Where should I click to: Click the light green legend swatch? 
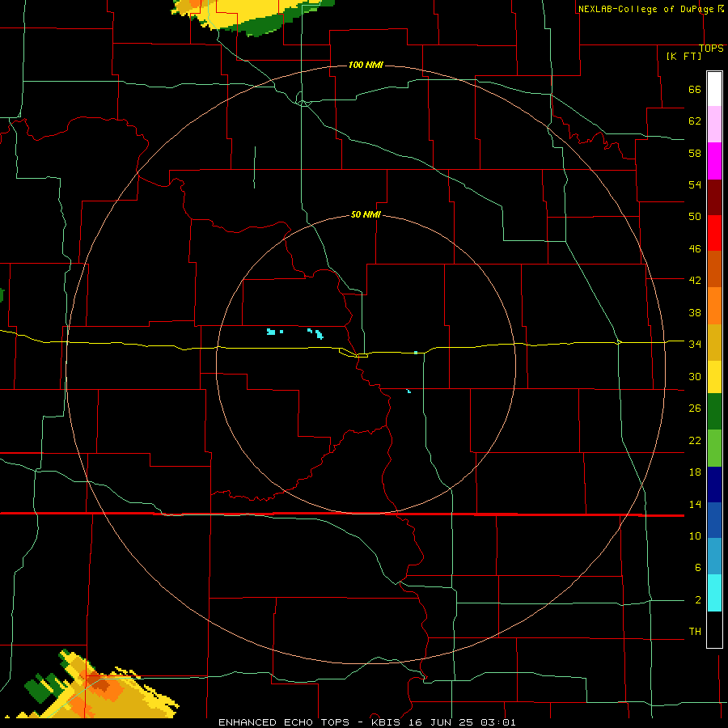714,448
